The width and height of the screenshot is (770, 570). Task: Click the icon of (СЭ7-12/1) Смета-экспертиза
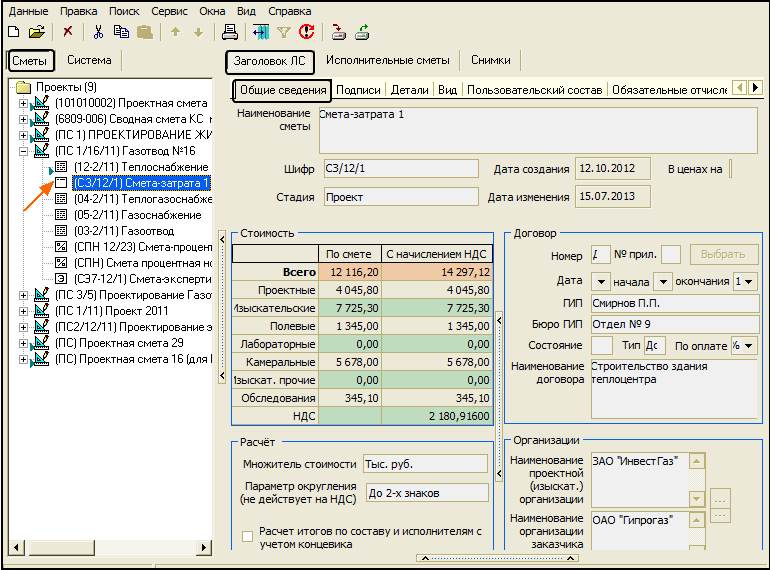[x=61, y=279]
